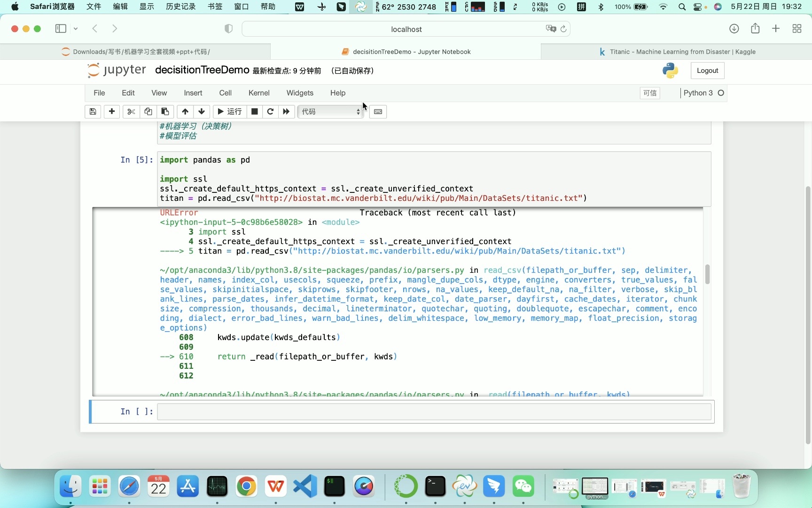Show tab overview grid icon
The height and width of the screenshot is (508, 812).
point(797,29)
